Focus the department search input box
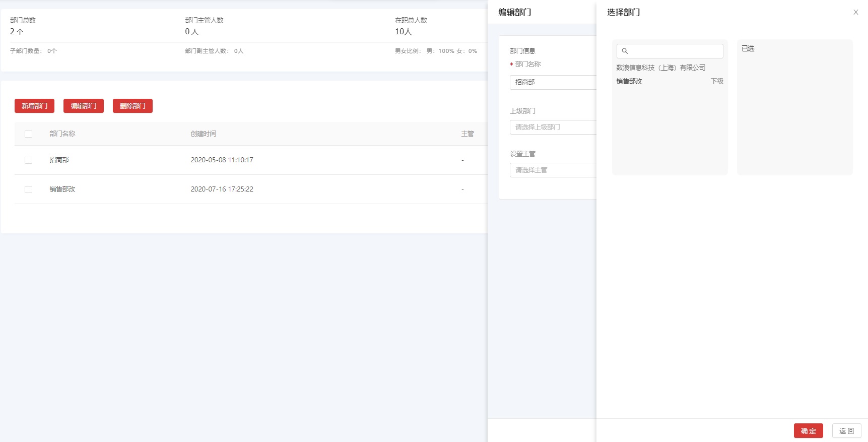The image size is (868, 442). click(675, 51)
